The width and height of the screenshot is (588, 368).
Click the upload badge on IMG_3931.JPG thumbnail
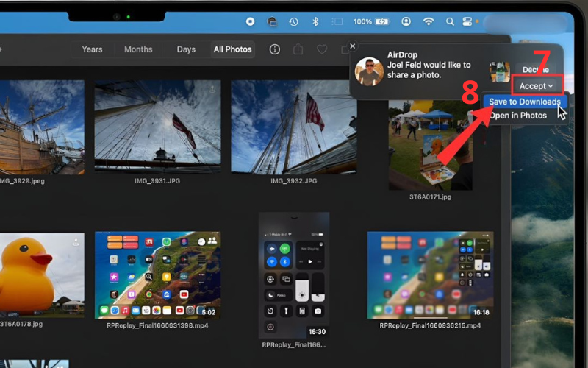[x=212, y=89]
